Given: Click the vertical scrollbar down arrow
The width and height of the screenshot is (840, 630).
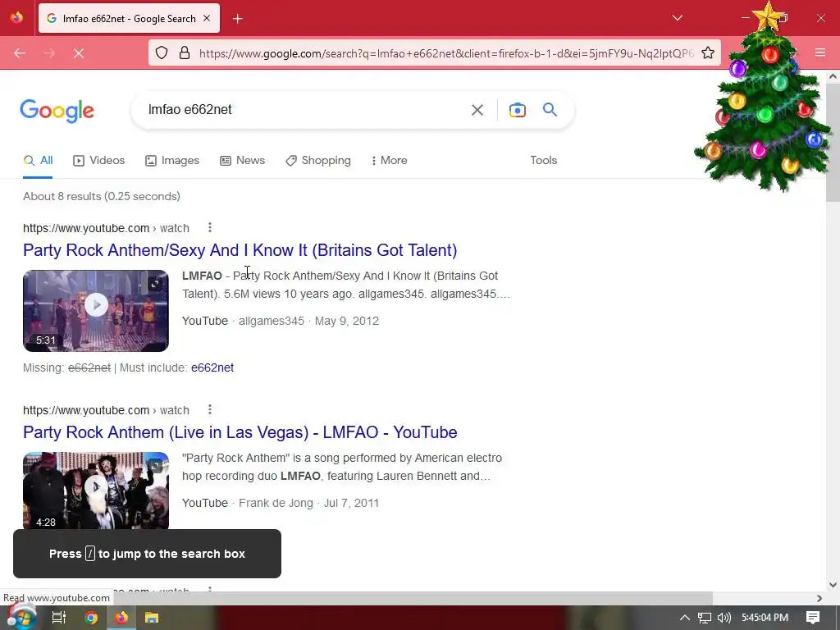Looking at the screenshot, I should click(833, 585).
